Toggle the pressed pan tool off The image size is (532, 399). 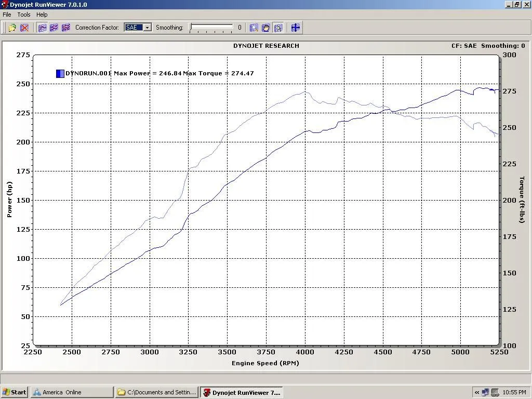coord(266,28)
